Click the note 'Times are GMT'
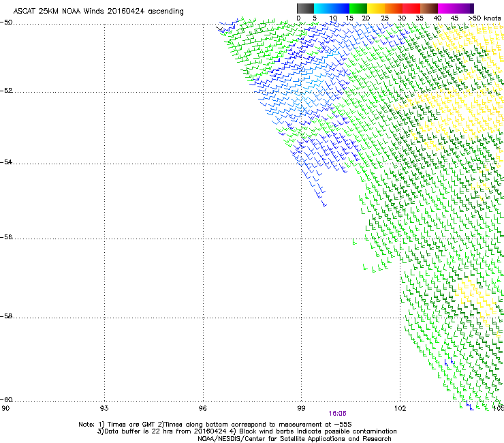The width and height of the screenshot is (504, 443). pos(131,425)
